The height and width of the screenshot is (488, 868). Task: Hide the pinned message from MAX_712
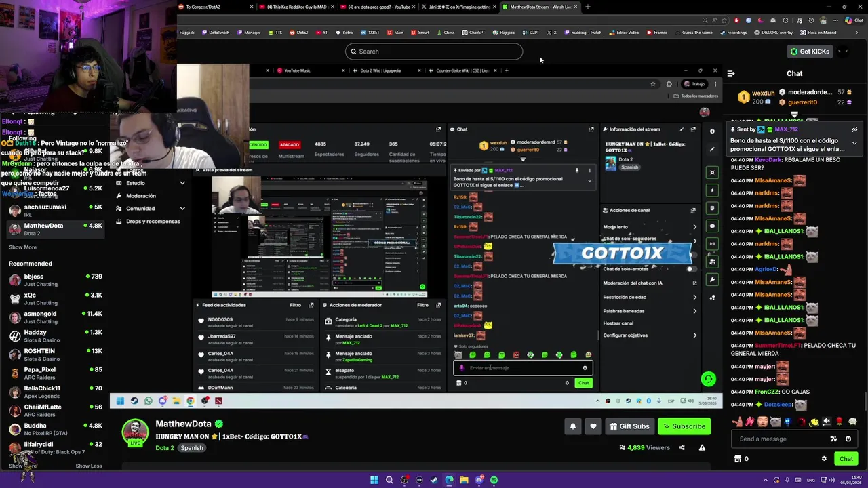click(854, 129)
